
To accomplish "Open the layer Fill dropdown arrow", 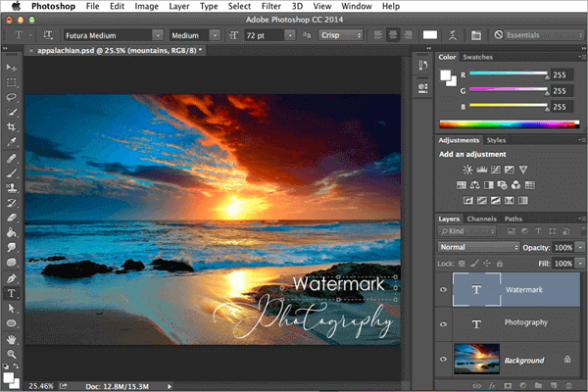I will coord(580,264).
